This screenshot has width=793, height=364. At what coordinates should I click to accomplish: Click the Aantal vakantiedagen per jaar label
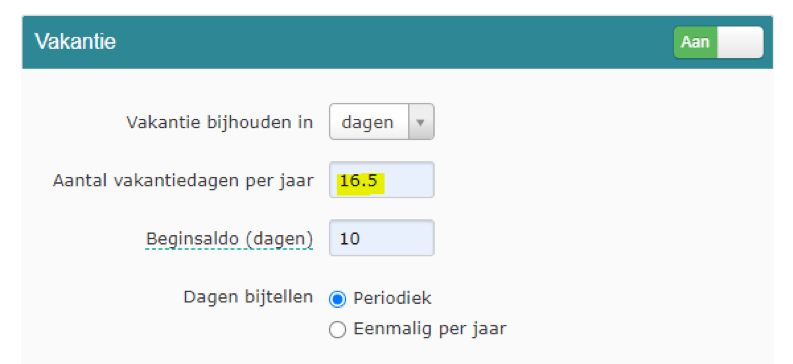183,180
